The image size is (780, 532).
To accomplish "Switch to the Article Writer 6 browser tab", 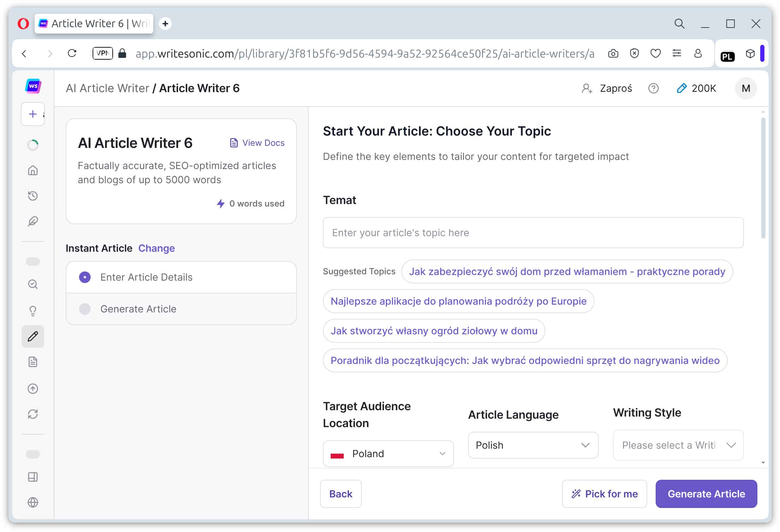I will (x=94, y=24).
